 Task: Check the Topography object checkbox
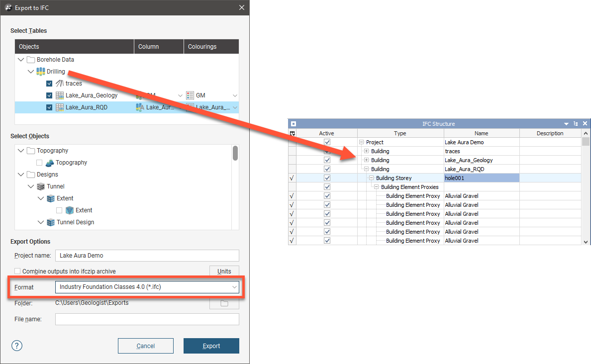39,163
